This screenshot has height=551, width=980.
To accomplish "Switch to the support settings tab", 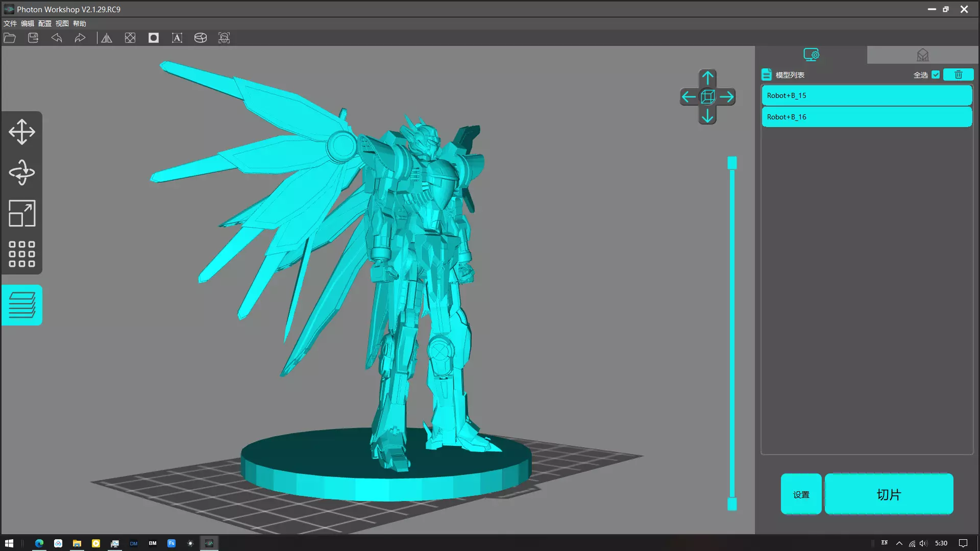I will pyautogui.click(x=922, y=55).
